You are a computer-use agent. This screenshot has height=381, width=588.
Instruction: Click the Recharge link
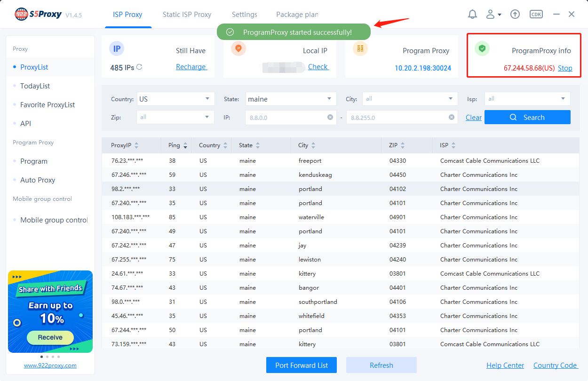point(191,67)
